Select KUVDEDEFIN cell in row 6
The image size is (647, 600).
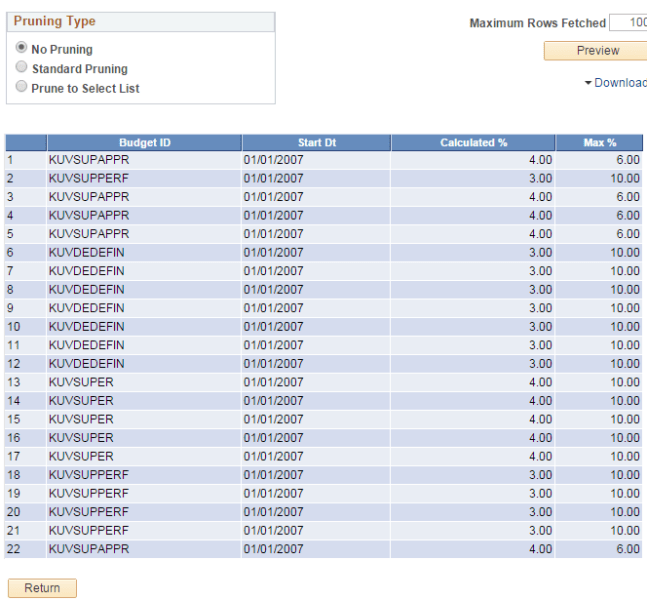87,252
